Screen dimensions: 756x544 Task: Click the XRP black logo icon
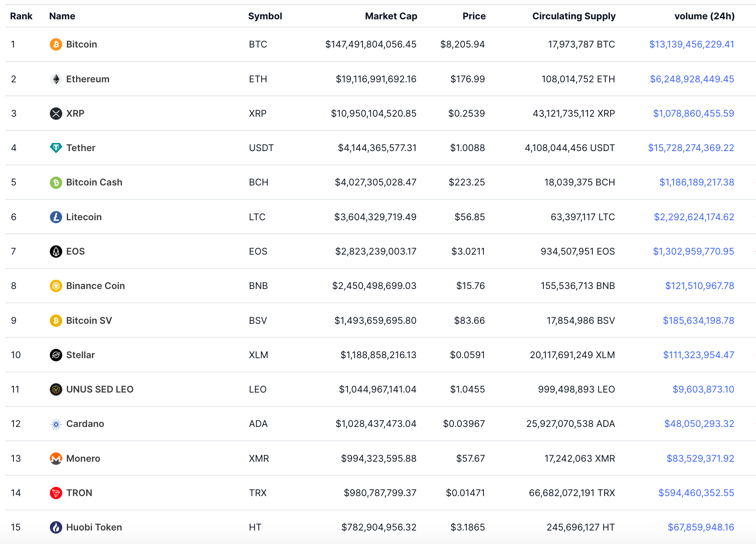click(x=56, y=114)
